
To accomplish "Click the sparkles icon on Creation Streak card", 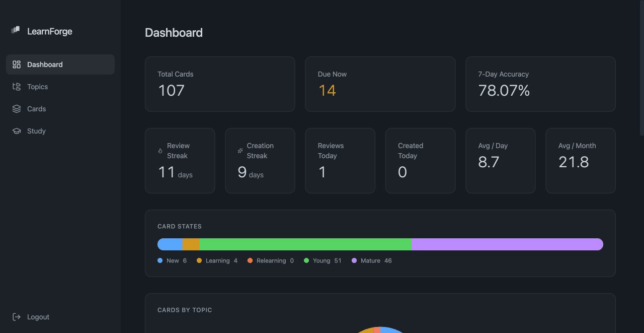I will (239, 150).
